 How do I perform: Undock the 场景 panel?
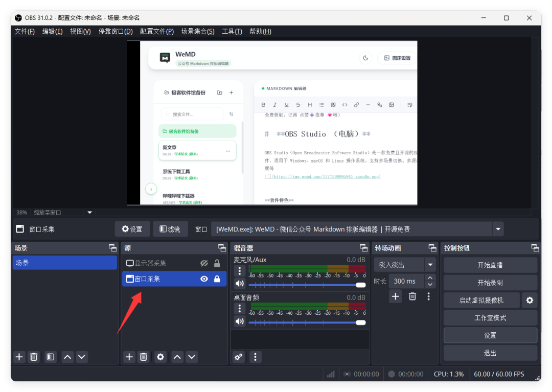(112, 248)
